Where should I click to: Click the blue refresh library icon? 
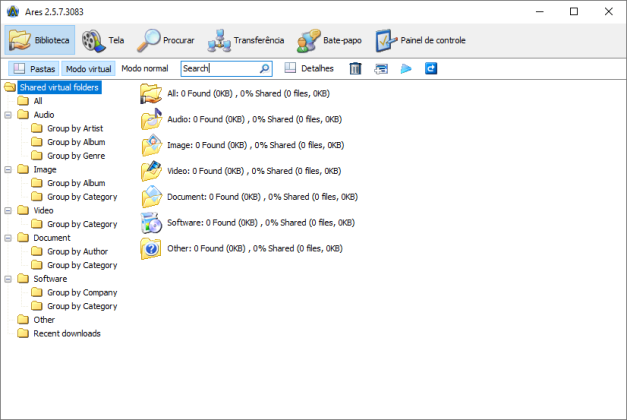tap(431, 68)
